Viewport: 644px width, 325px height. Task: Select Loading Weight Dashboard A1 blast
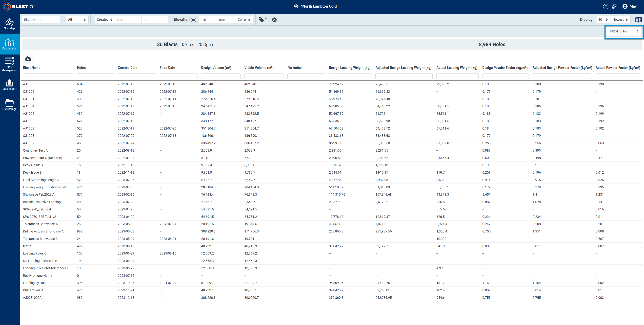click(x=45, y=187)
